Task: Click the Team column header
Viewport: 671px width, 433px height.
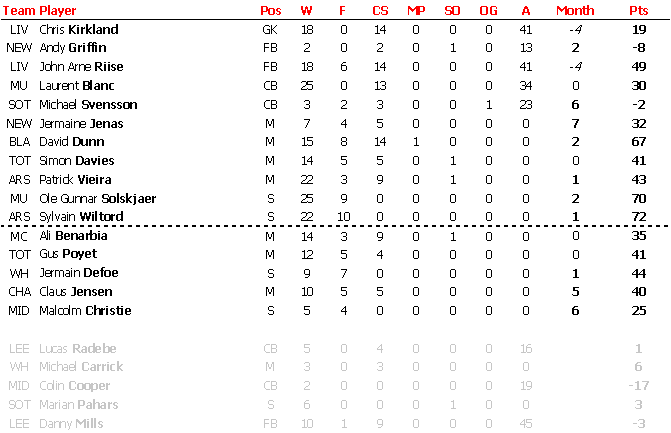Action: [19, 10]
